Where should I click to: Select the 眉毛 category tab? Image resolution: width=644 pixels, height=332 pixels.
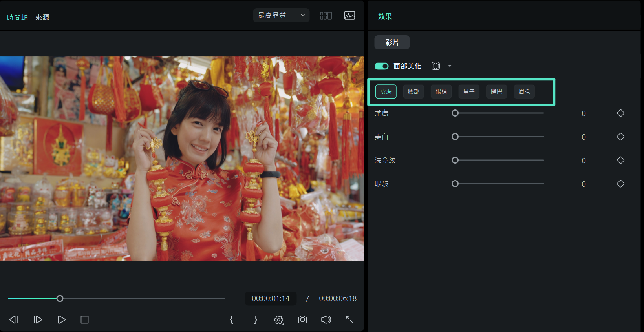524,91
